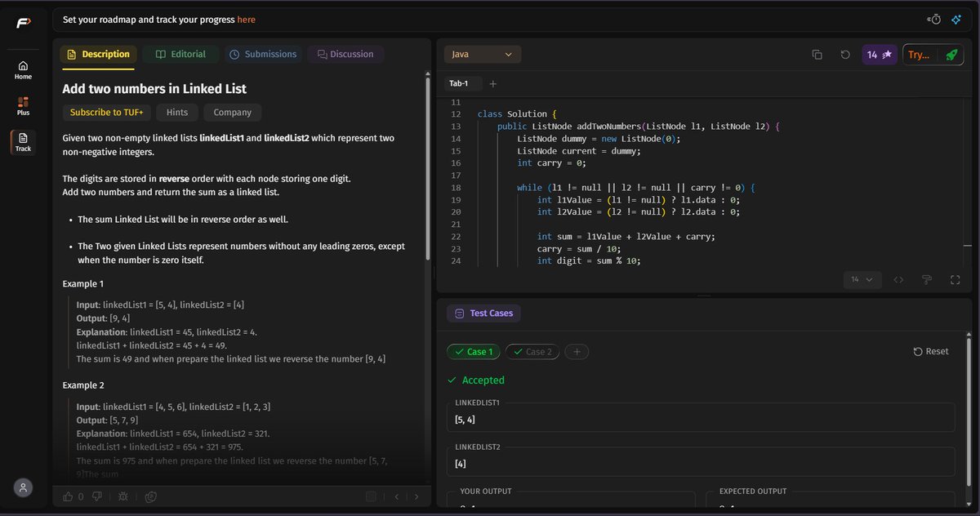Open the Java language dropdown

click(483, 55)
